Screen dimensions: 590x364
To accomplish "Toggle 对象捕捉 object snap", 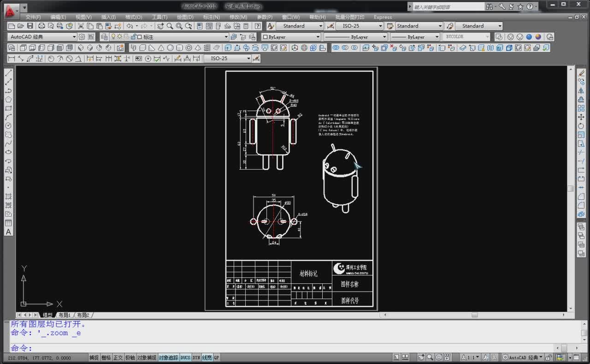I will (x=147, y=358).
